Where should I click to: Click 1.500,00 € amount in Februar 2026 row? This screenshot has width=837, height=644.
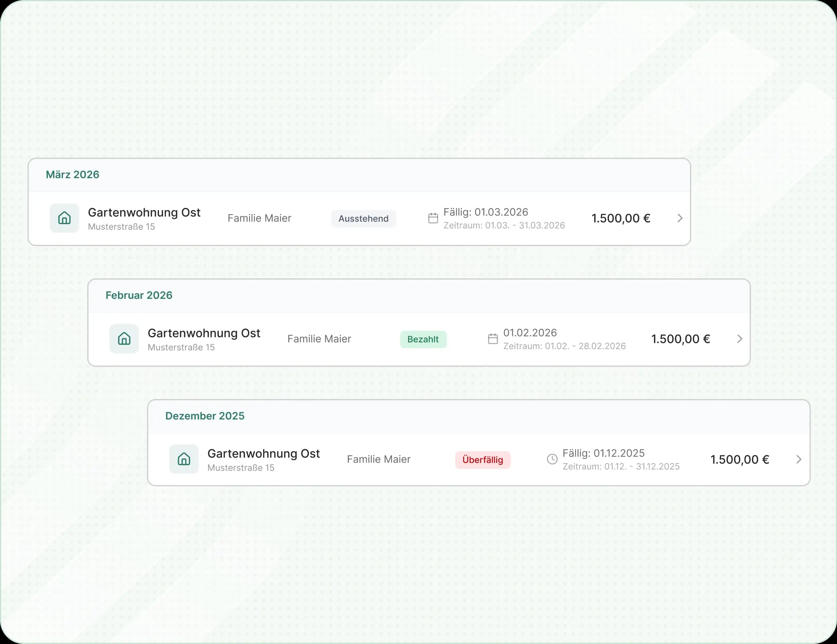pos(681,339)
